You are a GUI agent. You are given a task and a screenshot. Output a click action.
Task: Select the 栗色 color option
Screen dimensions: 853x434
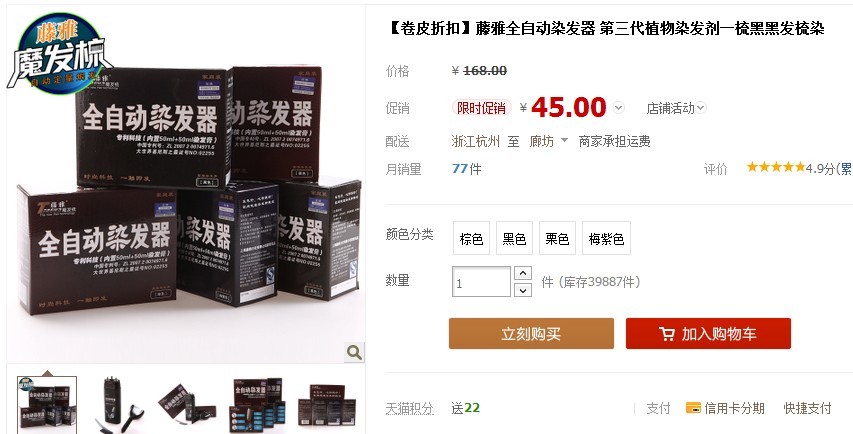[557, 238]
